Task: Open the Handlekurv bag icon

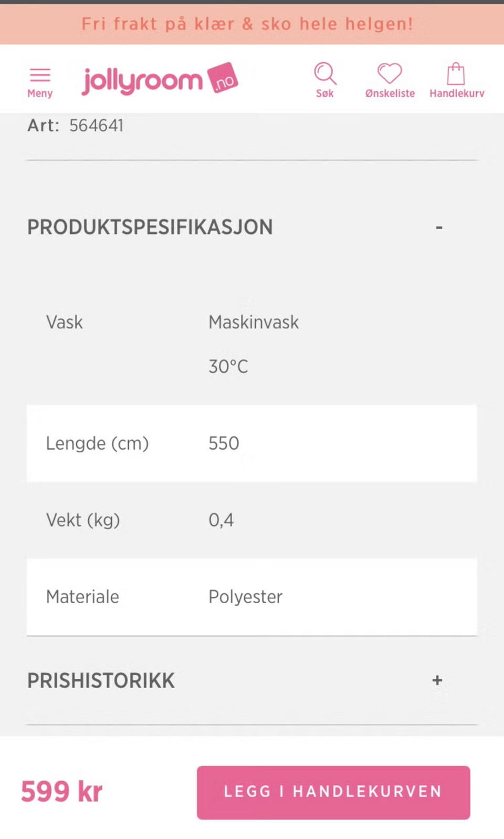Action: [x=456, y=74]
